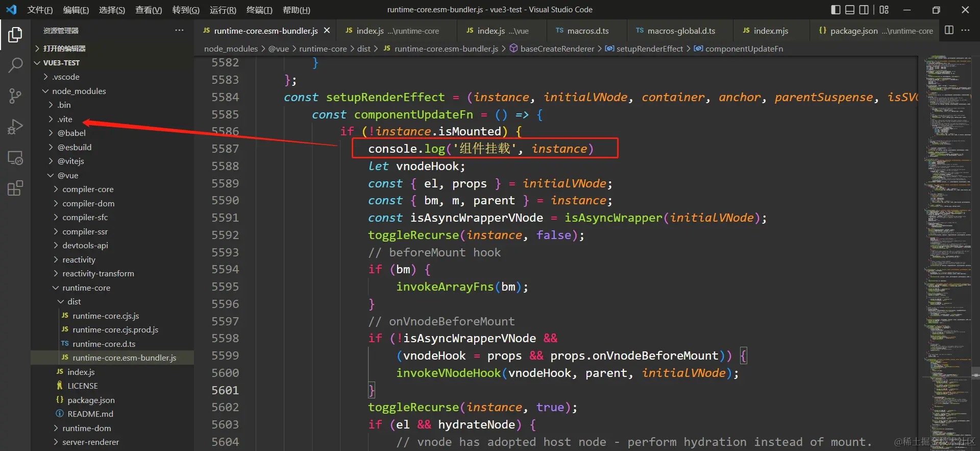Switch to macros.d.ts tab
This screenshot has width=980, height=451.
point(586,31)
